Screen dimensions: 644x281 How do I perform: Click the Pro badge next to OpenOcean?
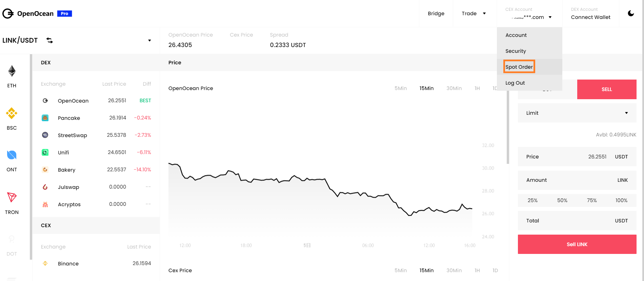coord(64,14)
